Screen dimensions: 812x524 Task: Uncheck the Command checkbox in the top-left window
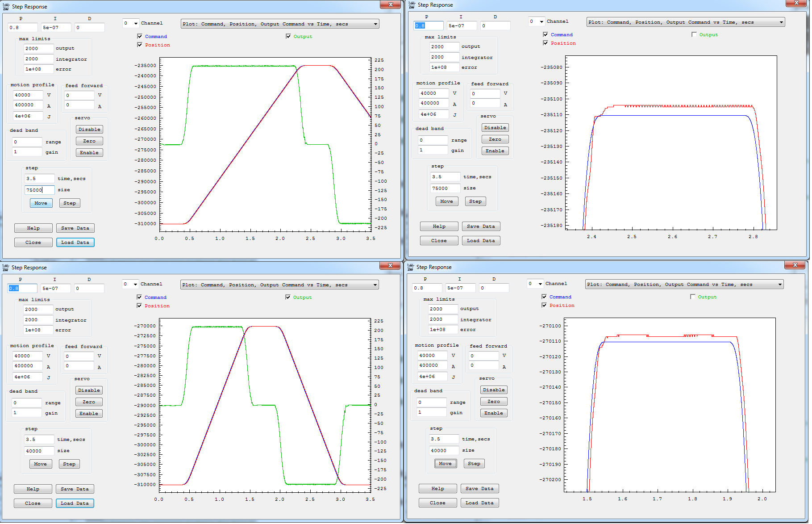pyautogui.click(x=140, y=36)
